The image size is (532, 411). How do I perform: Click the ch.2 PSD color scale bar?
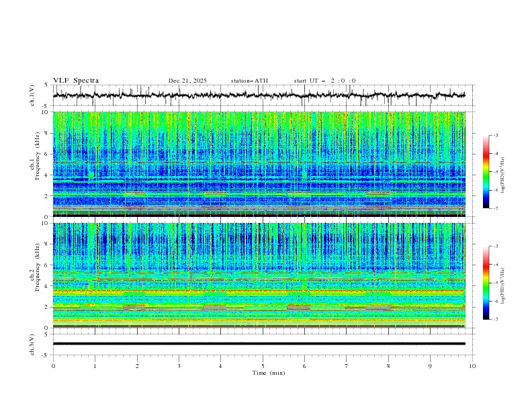(486, 283)
